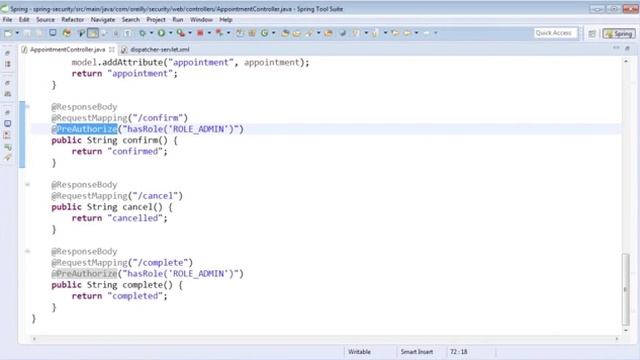Open the Spring Dashboard toolbar icon
The image size is (640, 360).
tap(67, 33)
